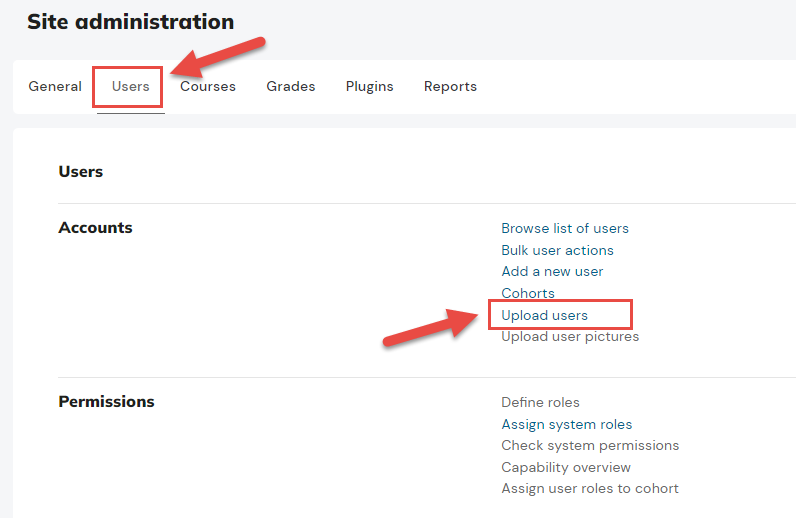Click Assign user roles to cohort
This screenshot has width=796, height=518.
590,489
